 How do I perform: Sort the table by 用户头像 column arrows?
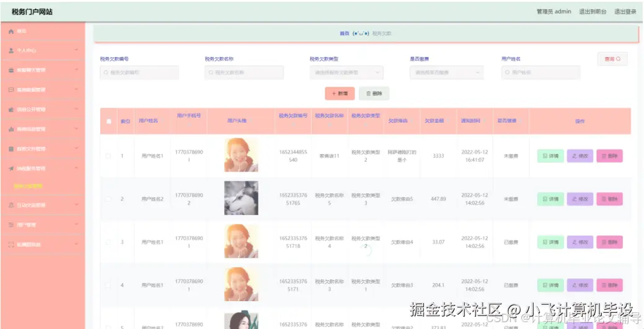point(250,121)
